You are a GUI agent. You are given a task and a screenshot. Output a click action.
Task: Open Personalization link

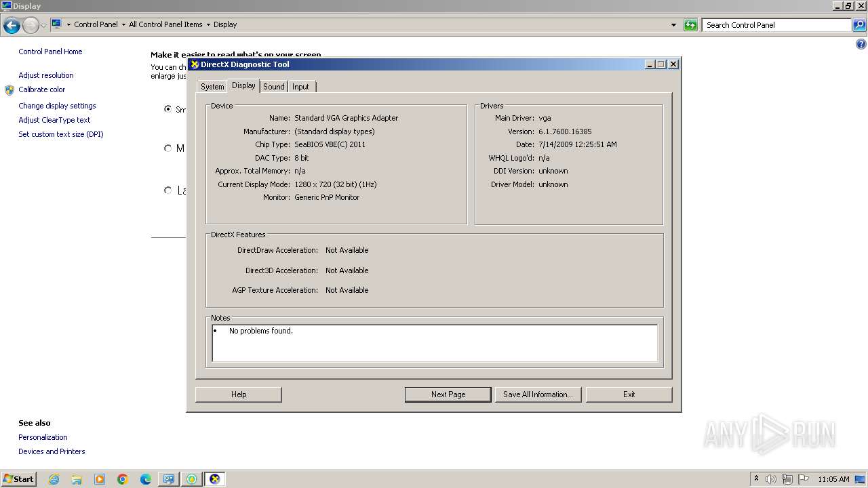tap(43, 437)
